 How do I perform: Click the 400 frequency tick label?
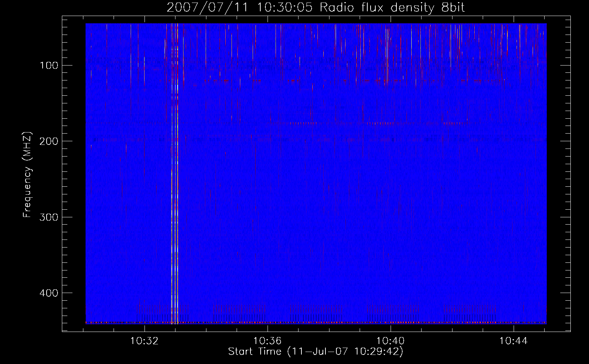[x=49, y=293]
